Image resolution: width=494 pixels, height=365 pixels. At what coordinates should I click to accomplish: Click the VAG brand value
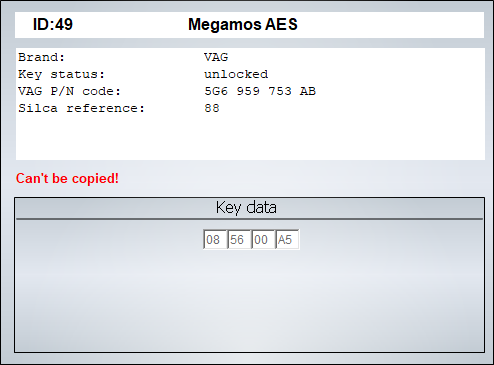point(216,57)
